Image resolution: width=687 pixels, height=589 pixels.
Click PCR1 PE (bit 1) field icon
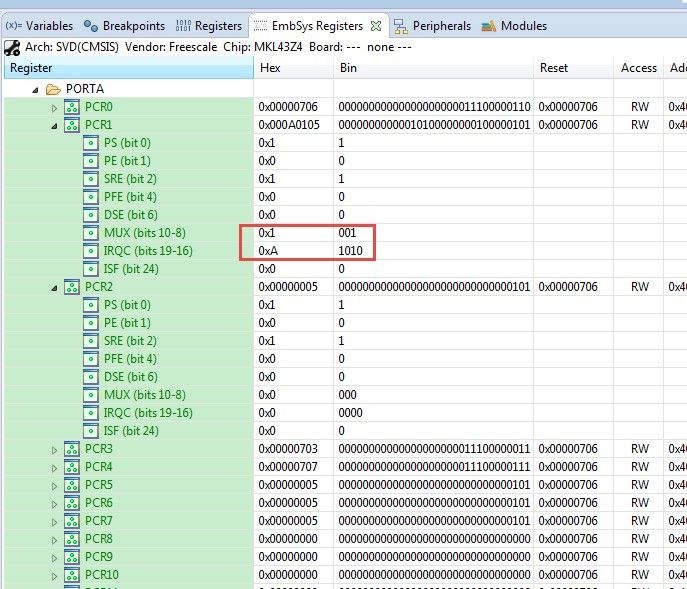91,161
